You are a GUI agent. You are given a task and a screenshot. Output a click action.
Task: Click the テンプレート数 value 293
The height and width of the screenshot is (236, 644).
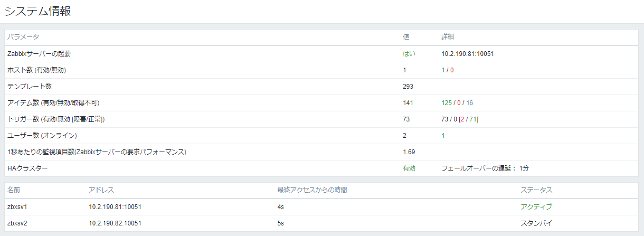pyautogui.click(x=408, y=87)
